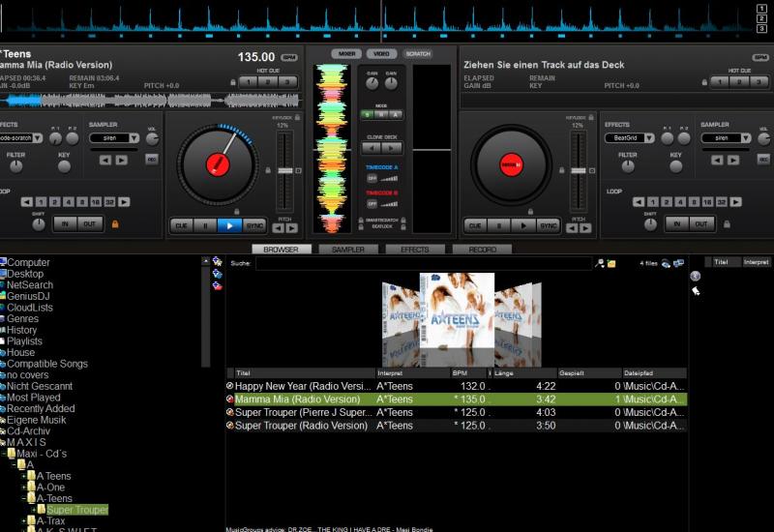Viewport: 774px width, 532px height.
Task: Click the left deck sampler volume knob
Action: (152, 139)
